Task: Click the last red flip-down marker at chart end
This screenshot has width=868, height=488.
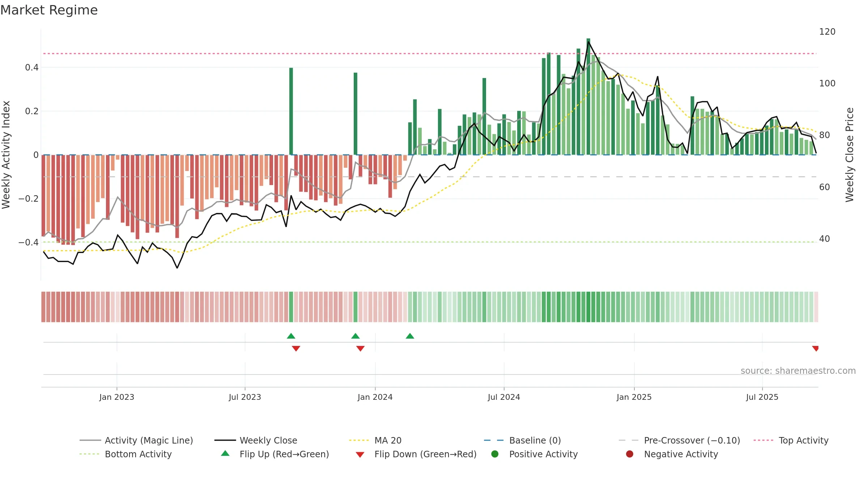Action: pyautogui.click(x=815, y=348)
